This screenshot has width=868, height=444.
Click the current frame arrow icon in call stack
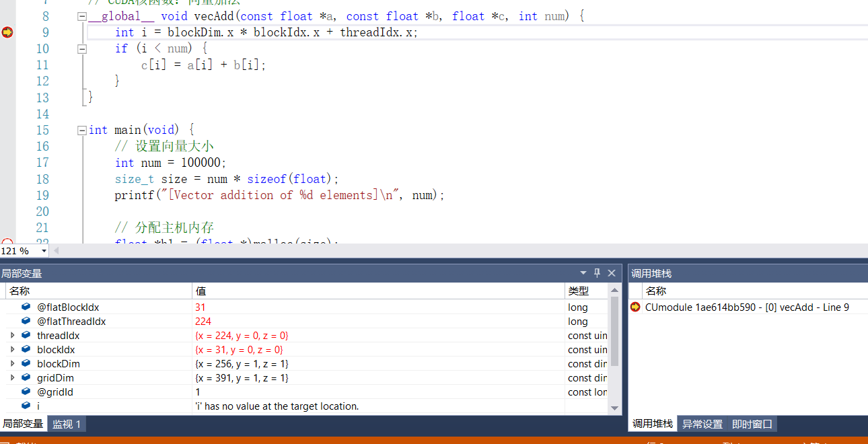tap(635, 307)
